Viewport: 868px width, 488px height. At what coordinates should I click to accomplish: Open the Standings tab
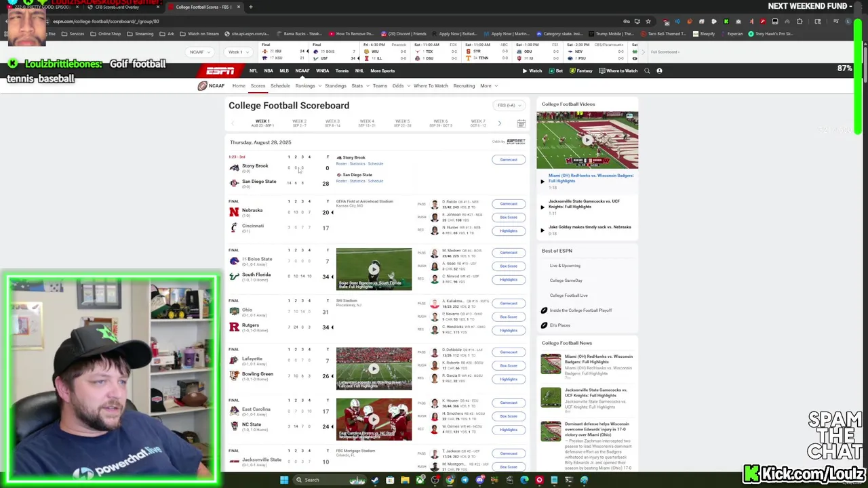(x=336, y=86)
